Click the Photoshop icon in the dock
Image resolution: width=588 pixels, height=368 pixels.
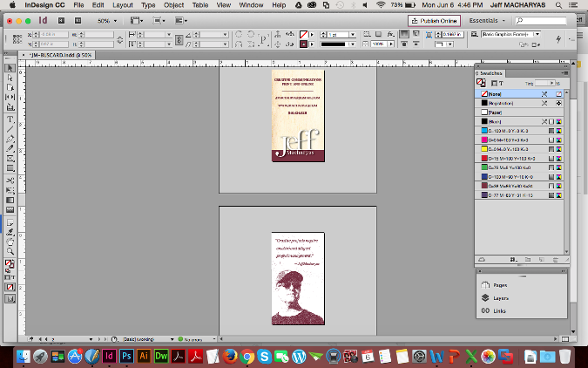[x=128, y=356]
